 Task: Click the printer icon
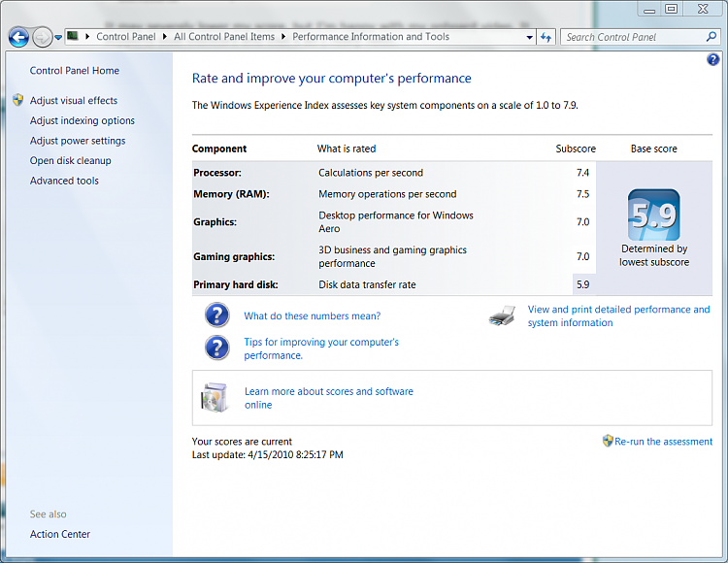point(503,315)
